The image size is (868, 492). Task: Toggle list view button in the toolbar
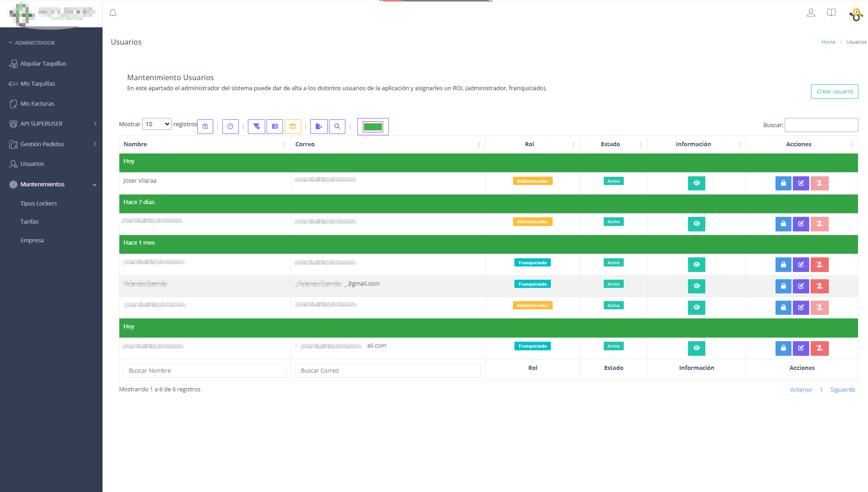[275, 127]
